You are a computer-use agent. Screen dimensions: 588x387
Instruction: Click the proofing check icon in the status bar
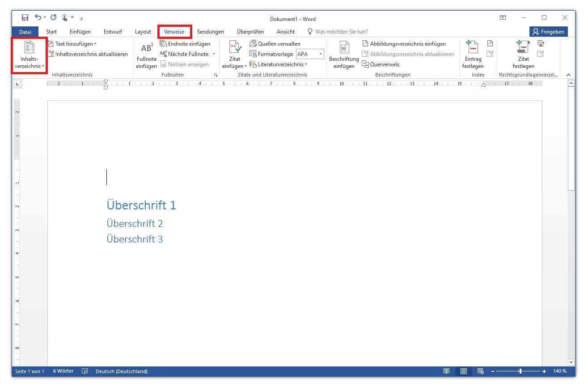click(85, 371)
